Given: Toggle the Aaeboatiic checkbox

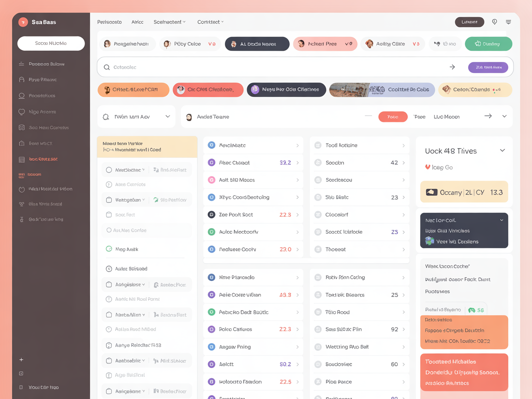Looking at the screenshot, I should tap(109, 361).
